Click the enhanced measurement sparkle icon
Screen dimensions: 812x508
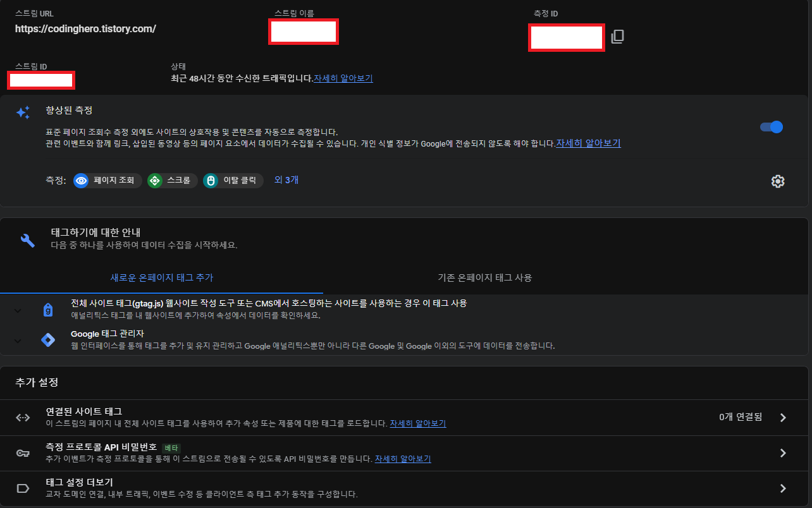click(23, 112)
